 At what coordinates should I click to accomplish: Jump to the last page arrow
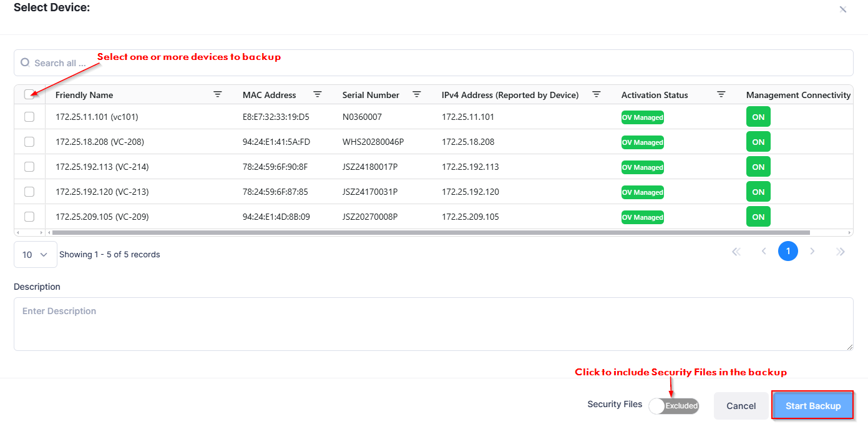coord(841,252)
